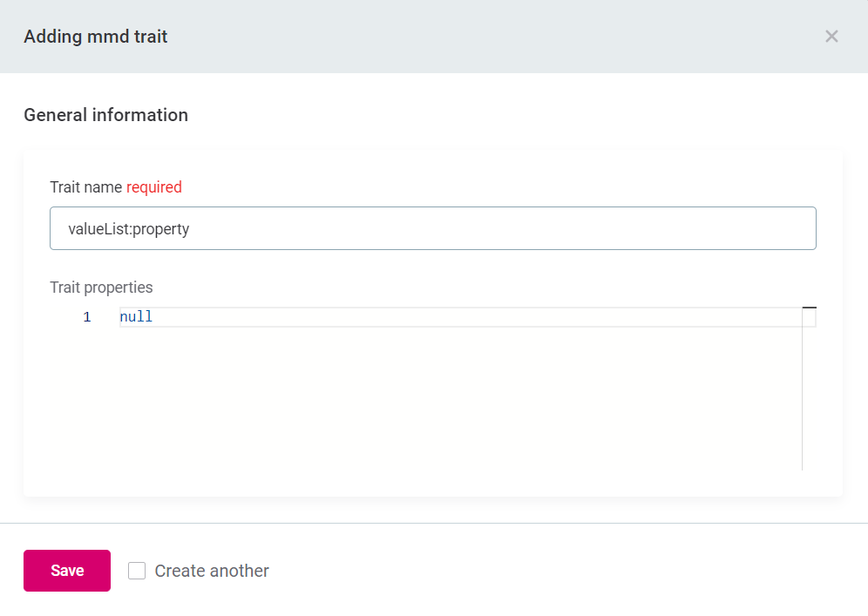The image size is (868, 616).
Task: Click the Trait name input field
Action: [x=432, y=228]
